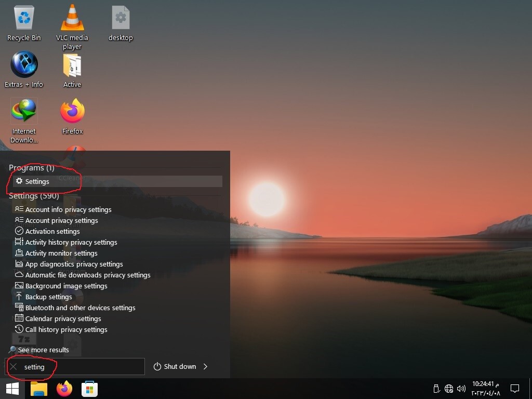The image size is (532, 399).
Task: Clear the search box with X
Action: point(13,366)
